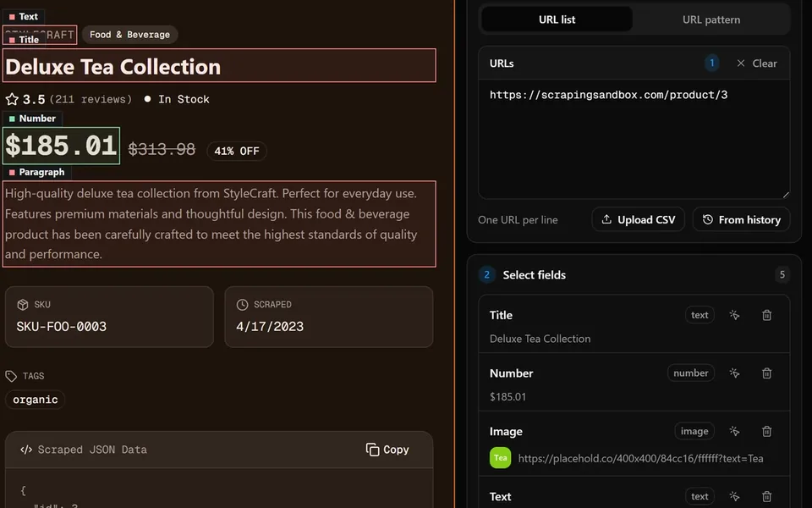Click the Tags label icon
Viewport: 812px width, 508px height.
[11, 376]
